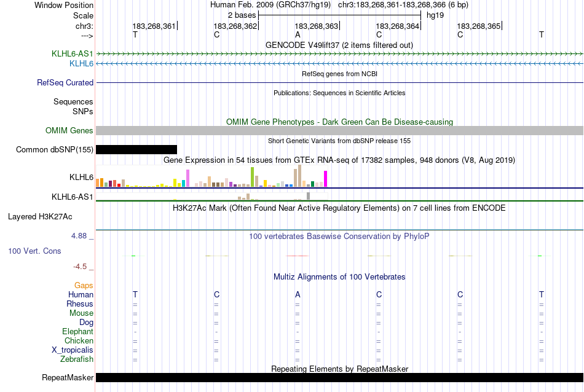Open GENCODE V49lift37 track title
Viewport: 584px width, 392px height.
[339, 45]
